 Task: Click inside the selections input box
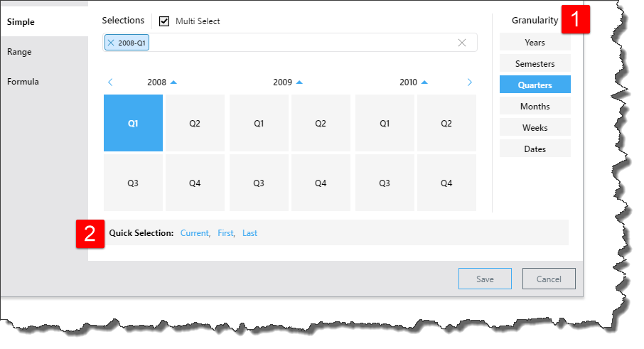[x=299, y=43]
